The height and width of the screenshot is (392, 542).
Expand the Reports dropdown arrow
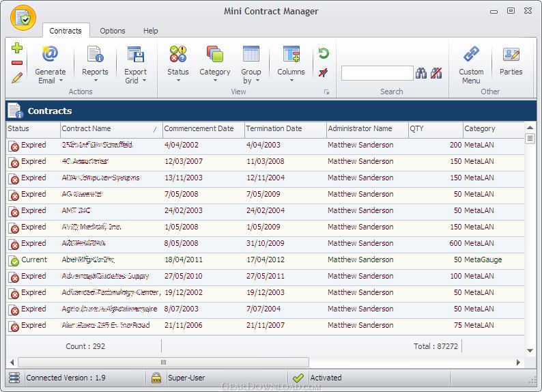[96, 81]
